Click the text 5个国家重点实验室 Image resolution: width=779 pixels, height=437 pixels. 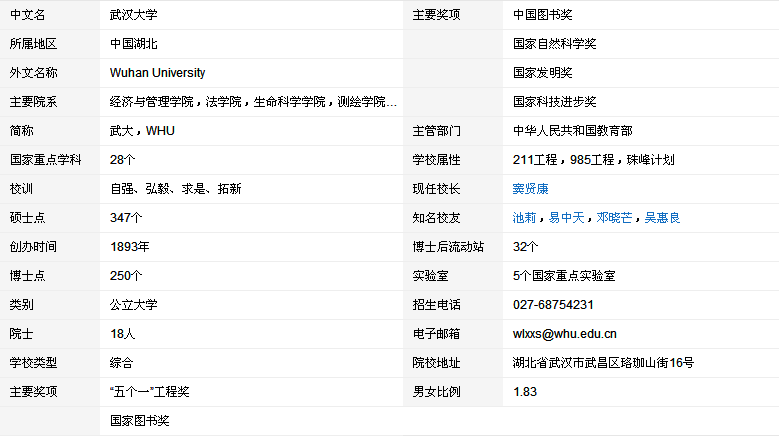[x=564, y=276]
